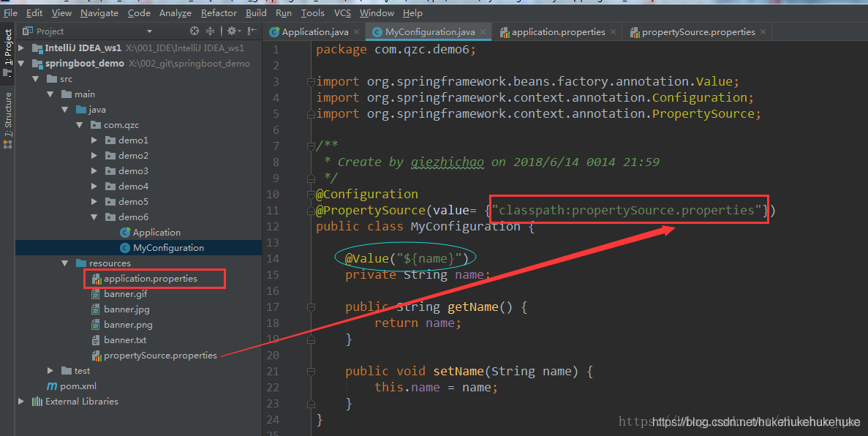Open the View menu
The width and height of the screenshot is (868, 436).
(x=61, y=12)
